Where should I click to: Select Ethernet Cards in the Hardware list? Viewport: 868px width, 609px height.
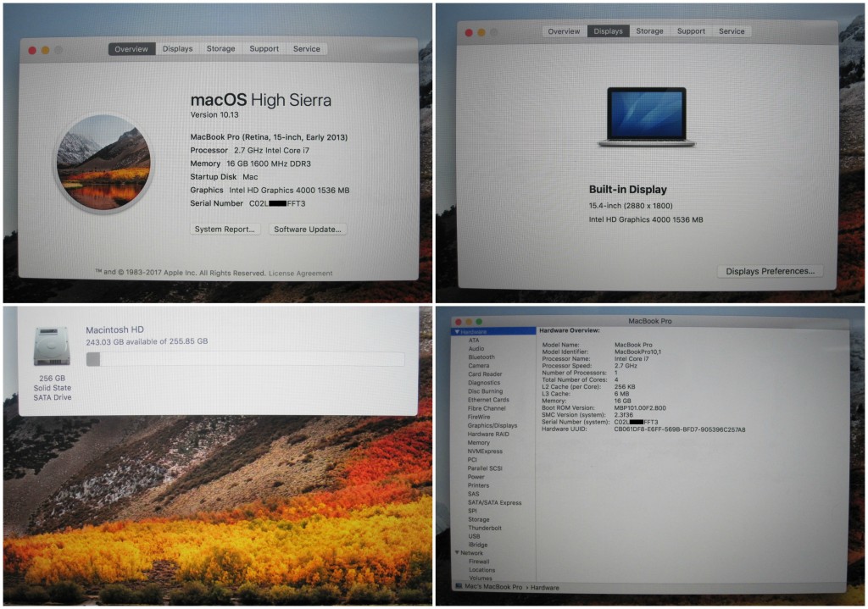488,399
